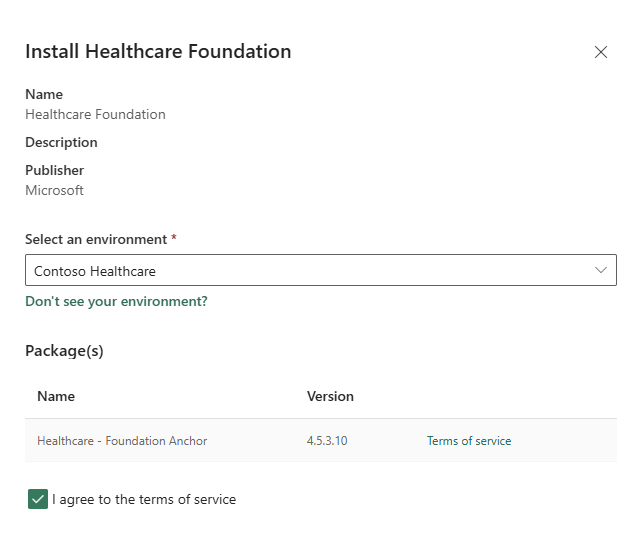Open the Terms of service link
The height and width of the screenshot is (537, 636).
[469, 441]
